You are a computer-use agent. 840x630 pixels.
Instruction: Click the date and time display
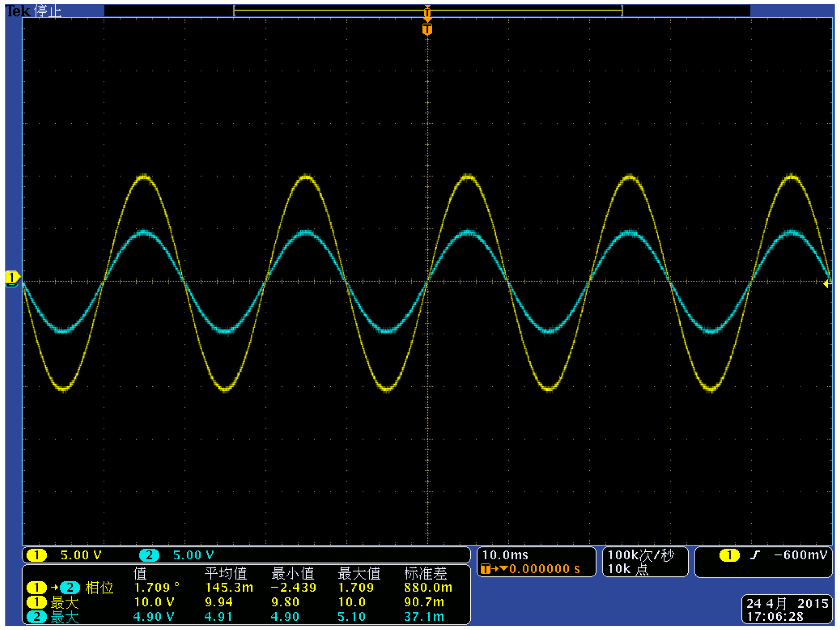point(786,609)
